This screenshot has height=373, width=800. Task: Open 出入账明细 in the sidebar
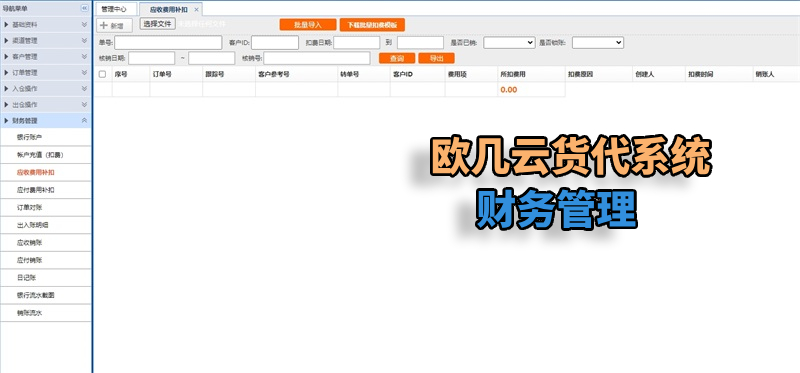click(45, 225)
